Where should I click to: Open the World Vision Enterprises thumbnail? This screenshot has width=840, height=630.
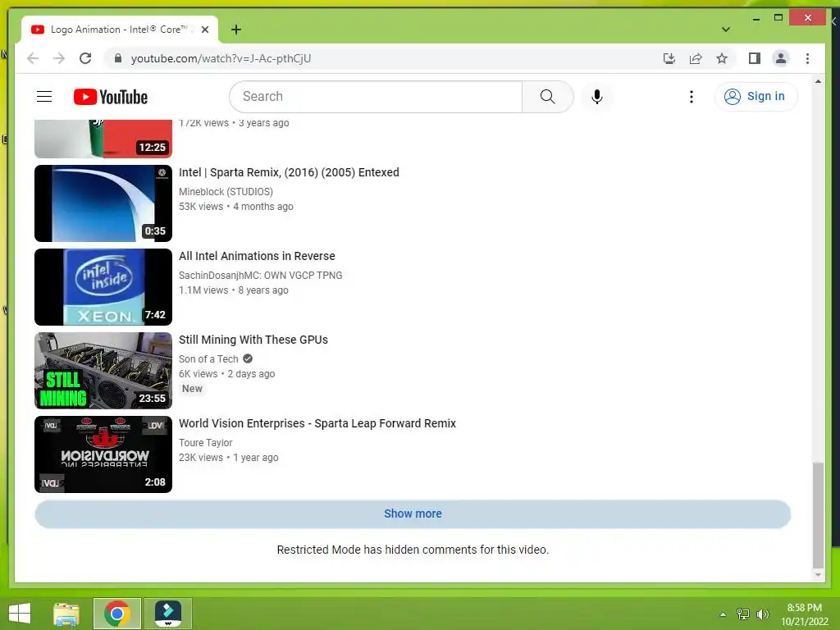coord(103,454)
